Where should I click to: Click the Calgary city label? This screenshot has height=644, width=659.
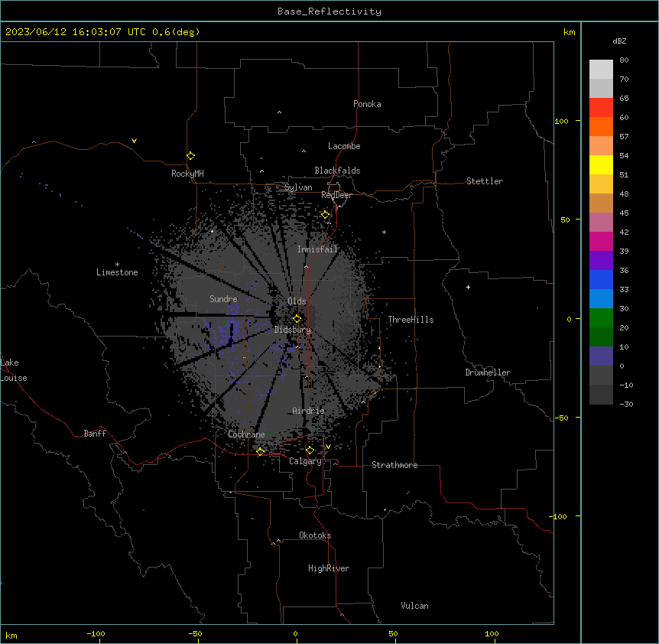tap(306, 461)
